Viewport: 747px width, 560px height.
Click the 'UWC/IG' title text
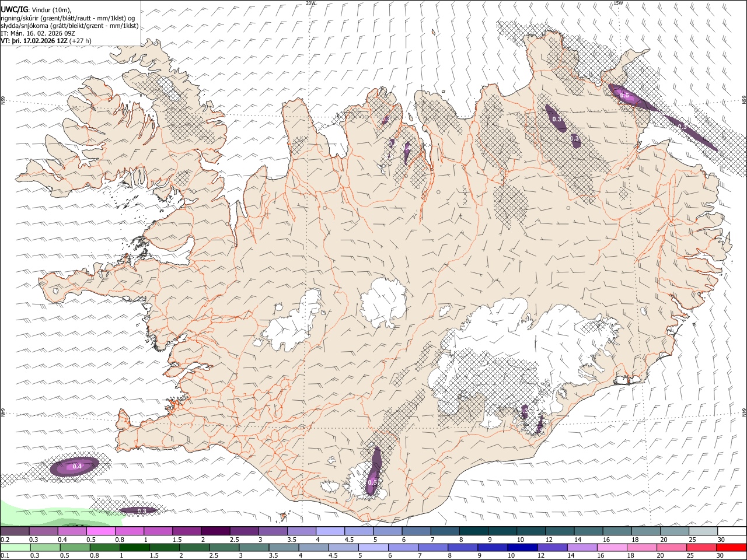pyautogui.click(x=13, y=9)
